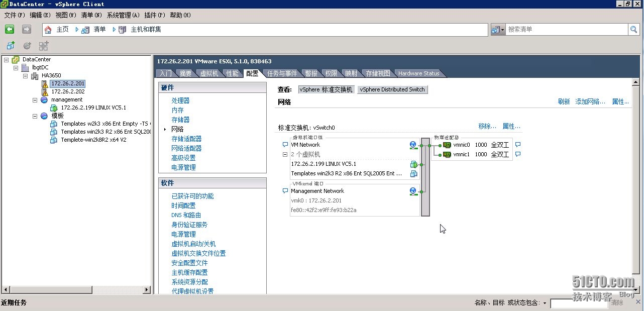The image size is (644, 311).
Task: Switch to the 存储视图 tab
Action: coord(378,73)
